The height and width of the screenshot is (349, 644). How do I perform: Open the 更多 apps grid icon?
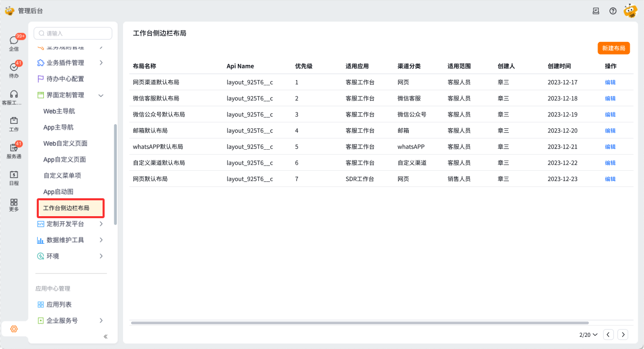coord(13,204)
